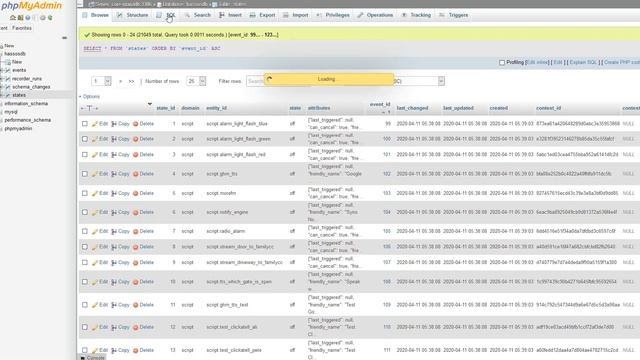Open the Export tab

pyautogui.click(x=262, y=15)
